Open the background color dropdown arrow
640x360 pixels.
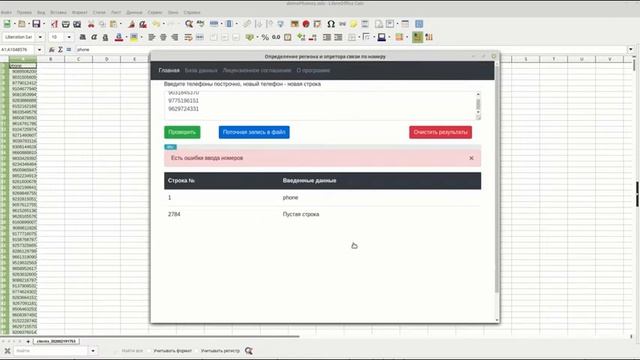point(141,37)
